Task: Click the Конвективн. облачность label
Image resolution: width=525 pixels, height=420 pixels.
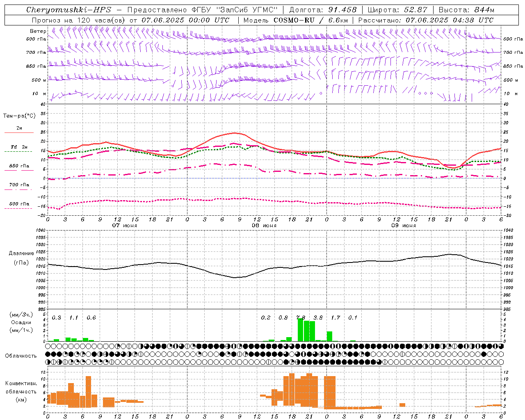Action: [21, 388]
